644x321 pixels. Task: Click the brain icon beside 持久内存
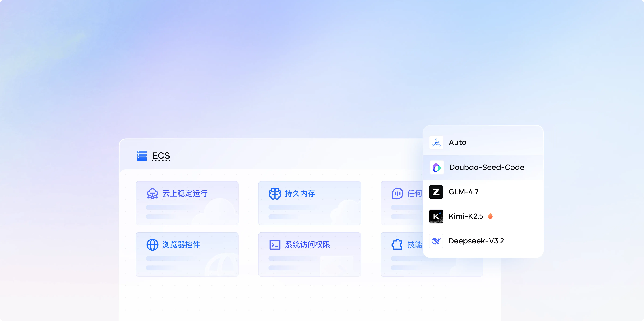tap(275, 193)
